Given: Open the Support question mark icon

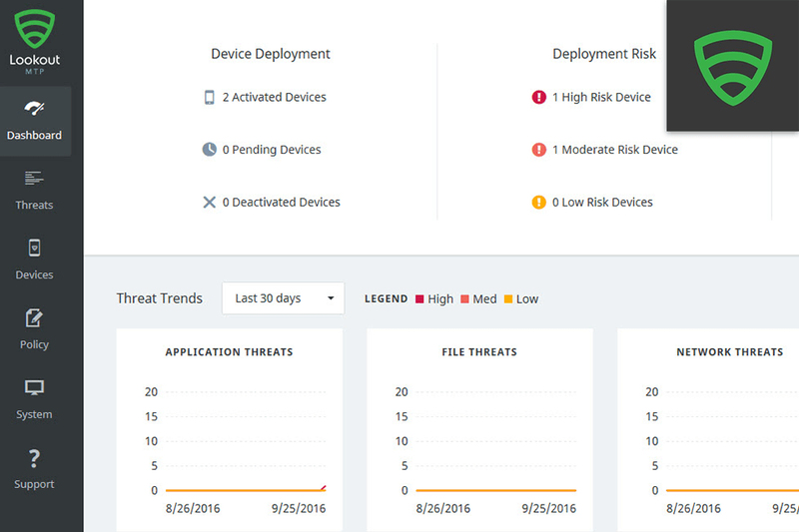Looking at the screenshot, I should pyautogui.click(x=34, y=458).
